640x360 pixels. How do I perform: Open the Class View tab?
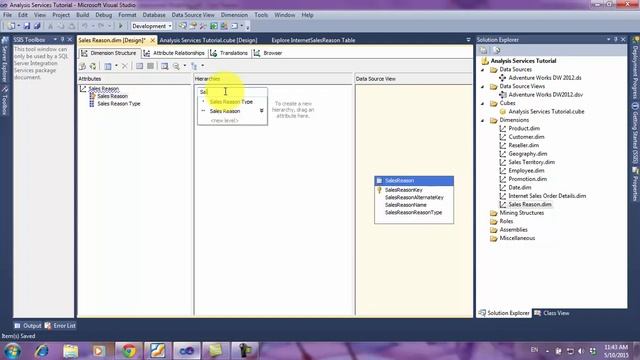click(x=551, y=313)
